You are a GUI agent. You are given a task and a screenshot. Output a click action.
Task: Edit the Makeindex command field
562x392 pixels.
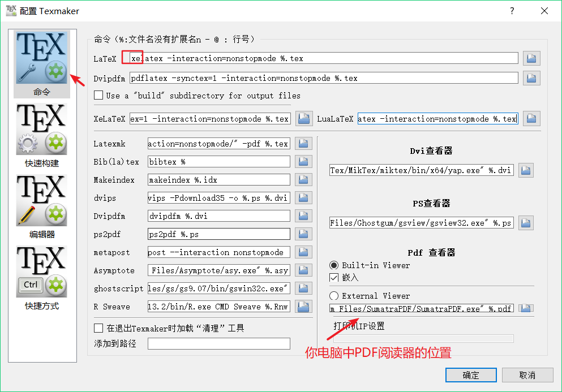[x=218, y=180]
